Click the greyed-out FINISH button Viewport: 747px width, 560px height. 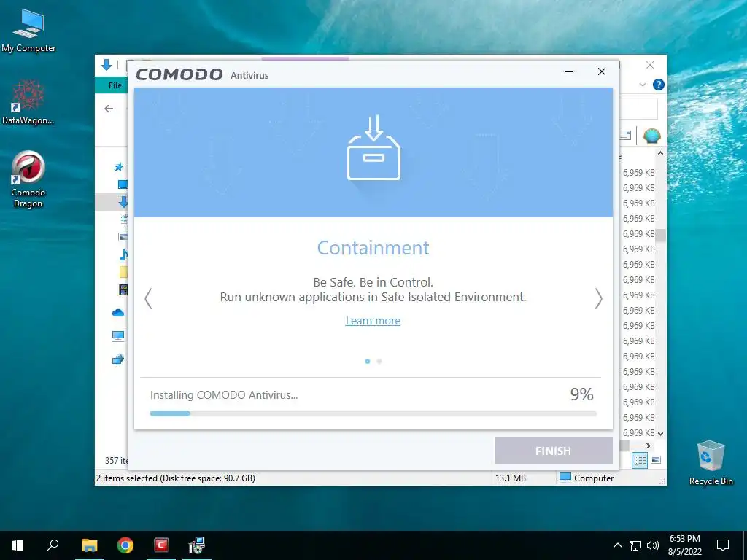click(x=553, y=451)
